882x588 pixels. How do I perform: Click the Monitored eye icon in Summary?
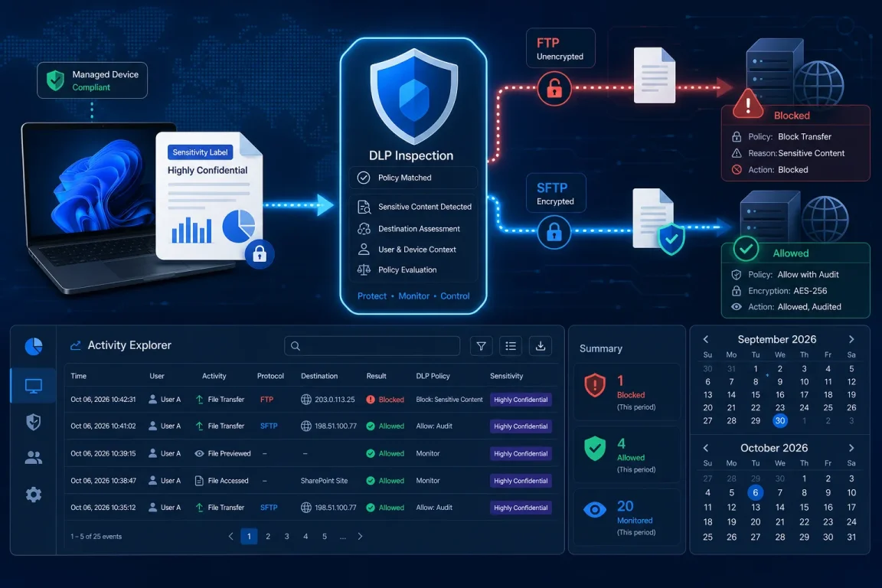(595, 510)
